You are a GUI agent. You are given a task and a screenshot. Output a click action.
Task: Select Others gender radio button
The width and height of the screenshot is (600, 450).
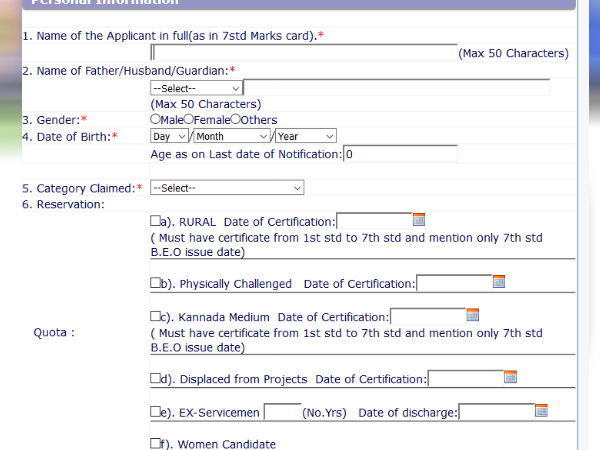point(235,119)
